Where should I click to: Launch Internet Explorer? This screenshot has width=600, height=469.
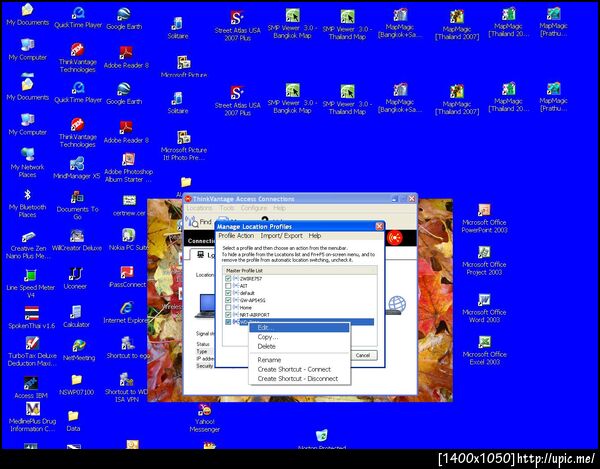(x=127, y=308)
